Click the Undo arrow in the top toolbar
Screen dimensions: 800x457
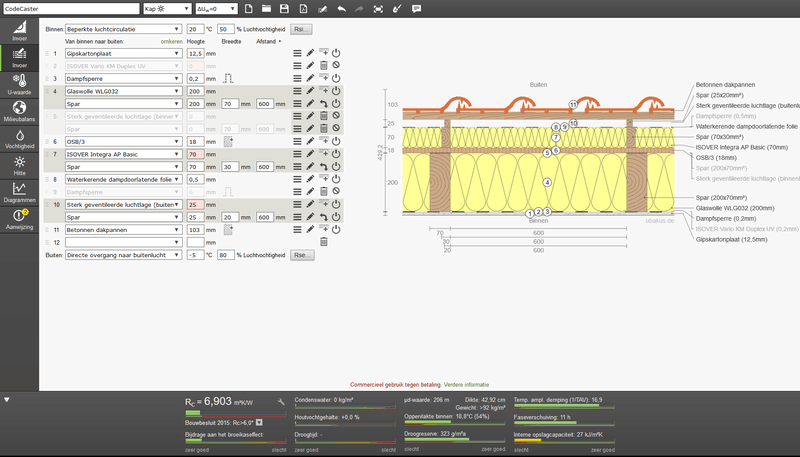(341, 8)
